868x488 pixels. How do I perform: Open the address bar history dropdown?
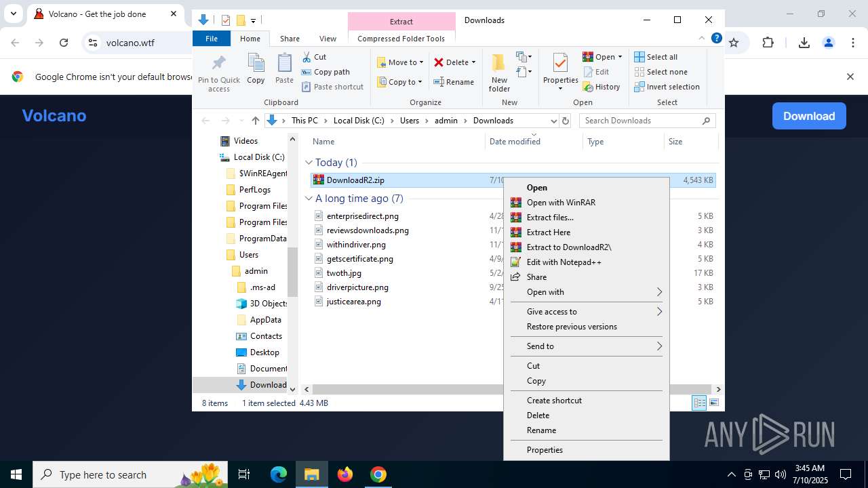pyautogui.click(x=553, y=121)
